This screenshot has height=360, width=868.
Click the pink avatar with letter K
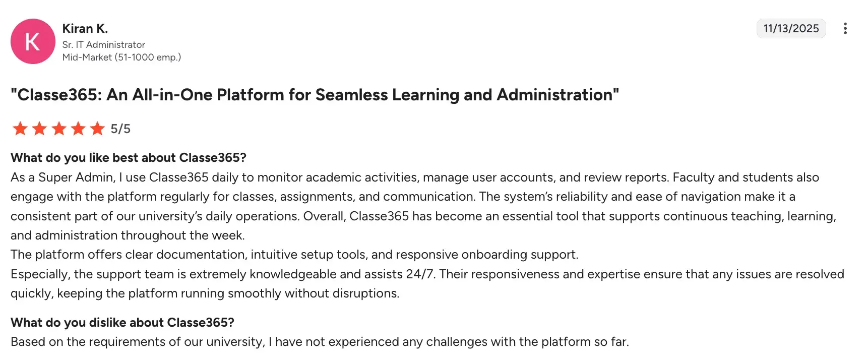pyautogui.click(x=33, y=41)
